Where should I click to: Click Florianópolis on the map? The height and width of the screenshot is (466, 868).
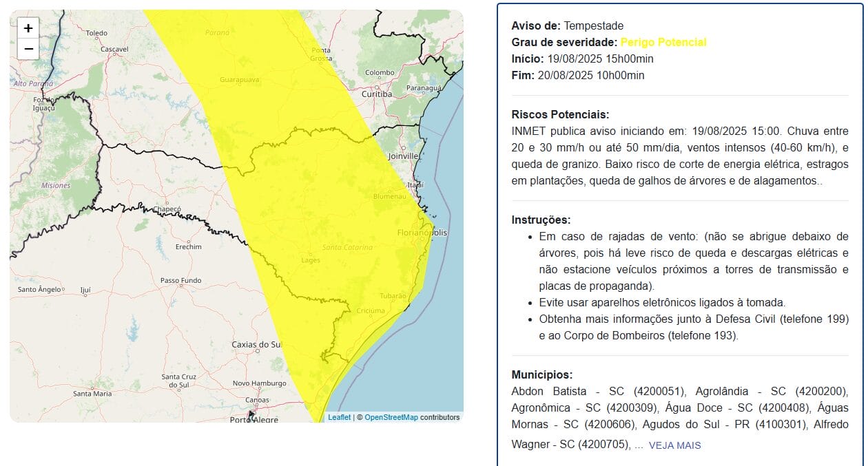coord(422,233)
